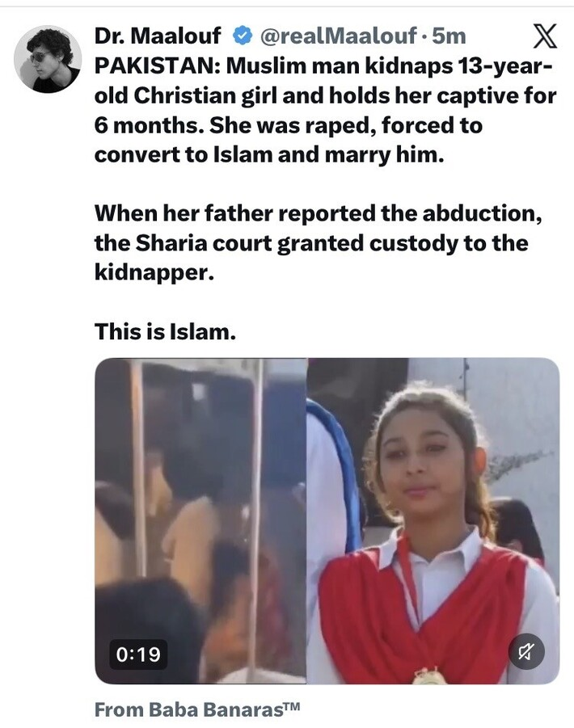Open the From Baba Banaras source link

click(197, 709)
